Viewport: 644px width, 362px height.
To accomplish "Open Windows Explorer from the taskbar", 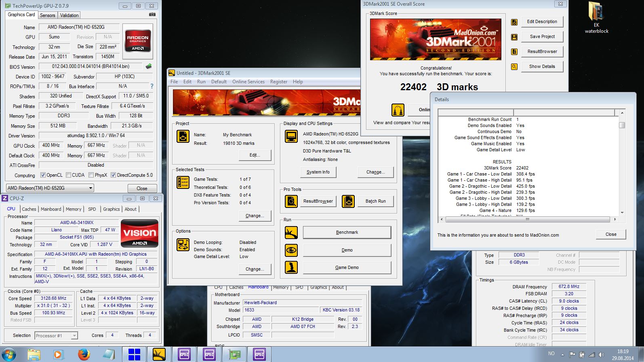I will [34, 354].
